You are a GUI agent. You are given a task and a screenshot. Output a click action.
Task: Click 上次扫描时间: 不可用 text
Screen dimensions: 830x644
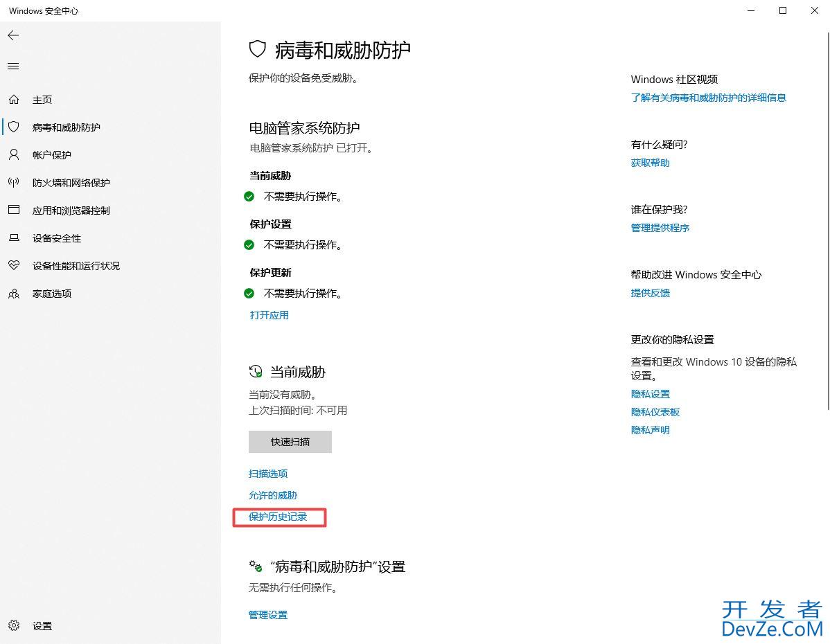pos(298,411)
